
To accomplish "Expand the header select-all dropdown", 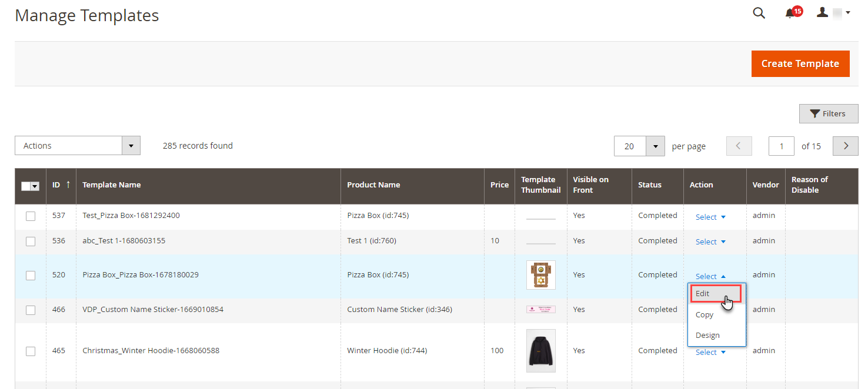I will [x=35, y=186].
